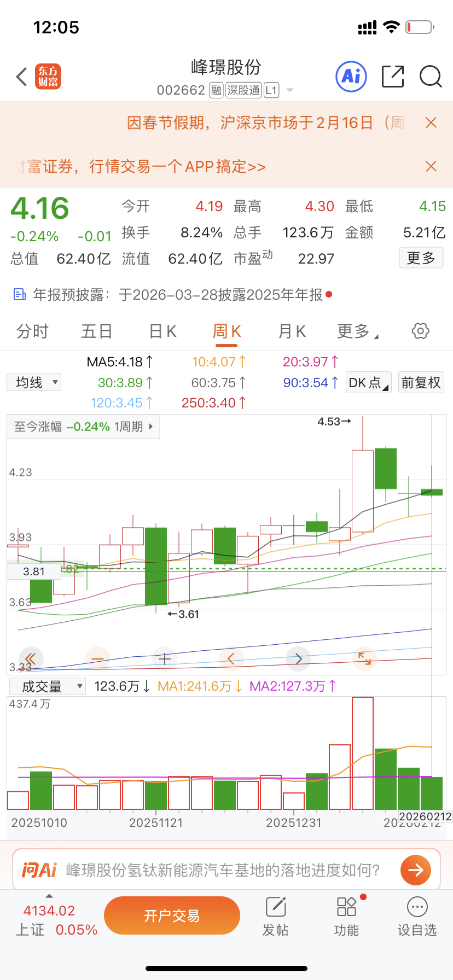Tap the 250:3.40 moving average value

tap(214, 403)
